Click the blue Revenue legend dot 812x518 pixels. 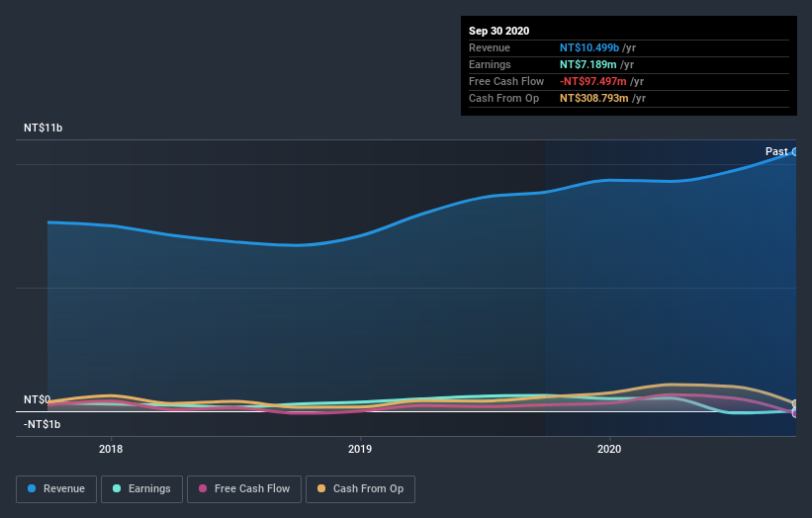point(32,488)
